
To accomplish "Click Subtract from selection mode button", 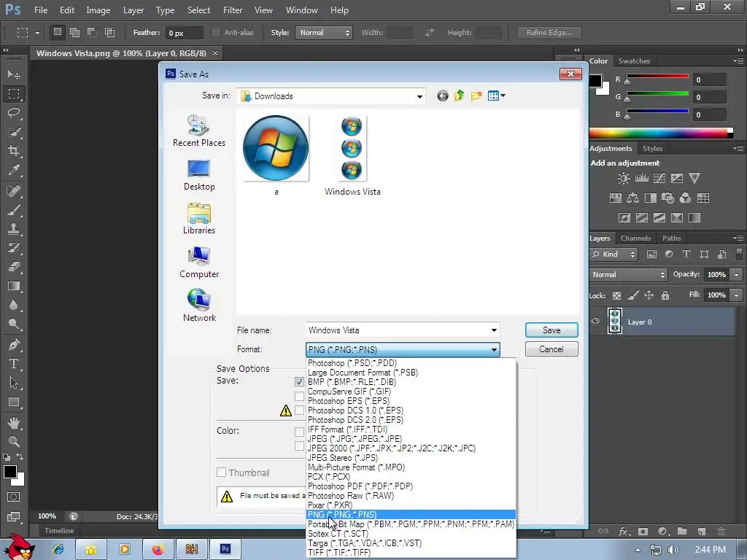I will click(x=92, y=32).
